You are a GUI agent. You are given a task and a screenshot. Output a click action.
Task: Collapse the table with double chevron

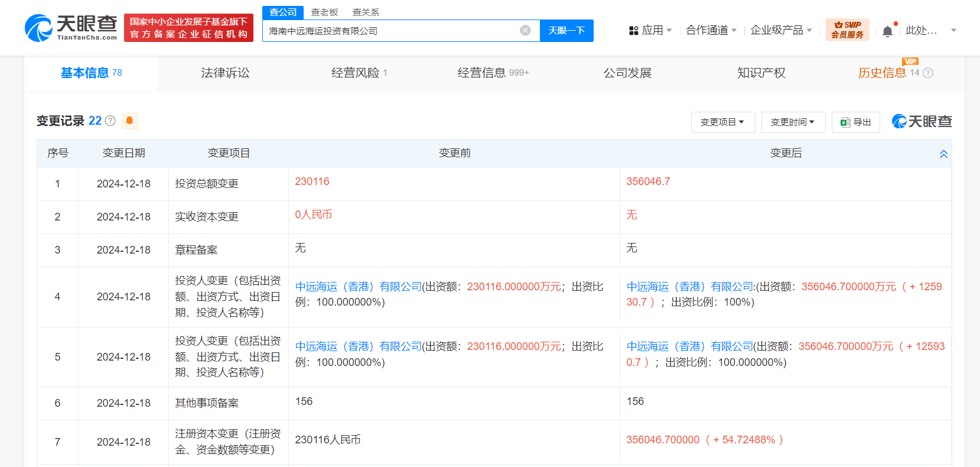coord(943,154)
